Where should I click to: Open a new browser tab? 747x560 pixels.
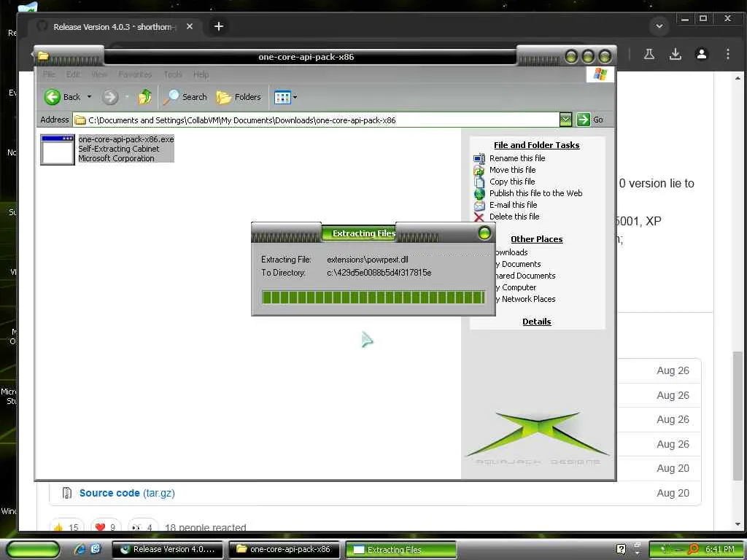point(219,27)
